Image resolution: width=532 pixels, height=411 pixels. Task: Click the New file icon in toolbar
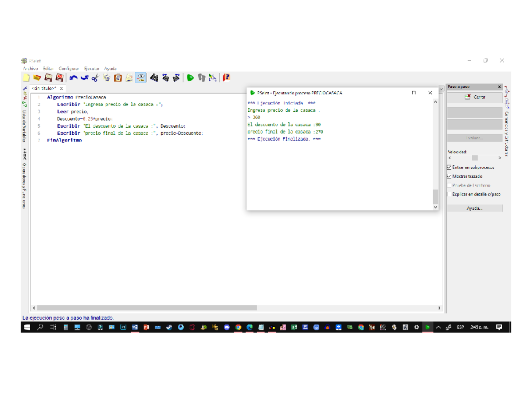pyautogui.click(x=26, y=78)
